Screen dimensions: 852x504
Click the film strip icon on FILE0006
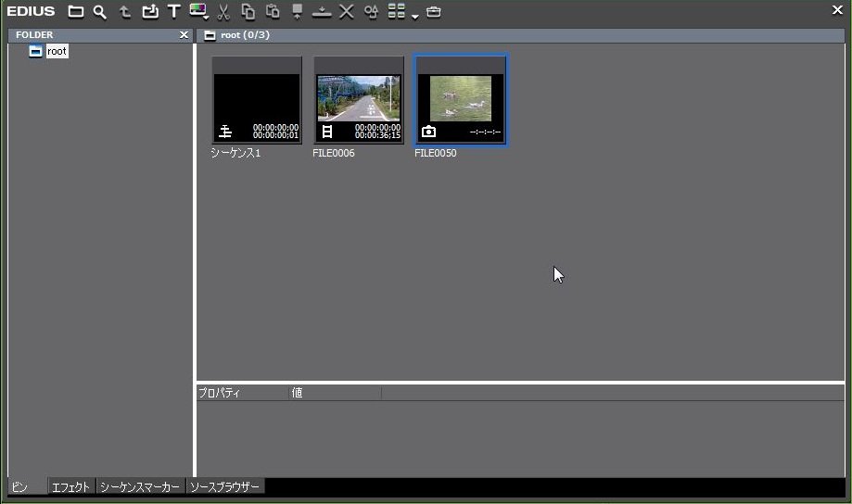pos(327,132)
